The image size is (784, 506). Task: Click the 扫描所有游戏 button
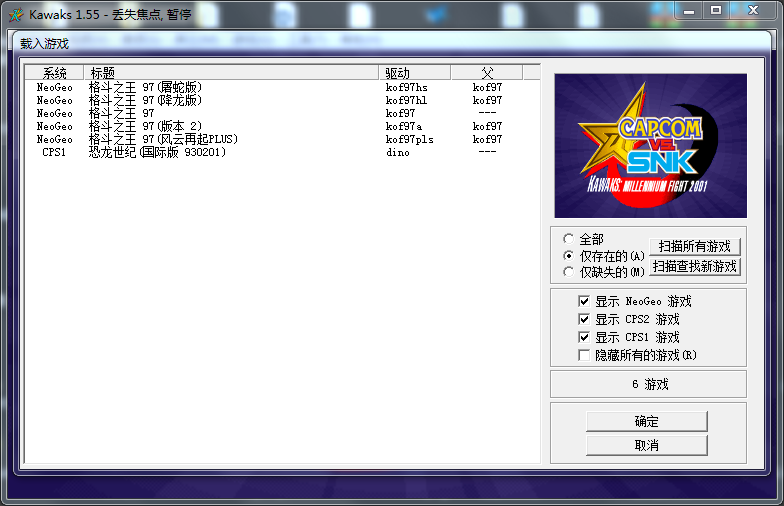[x=694, y=246]
